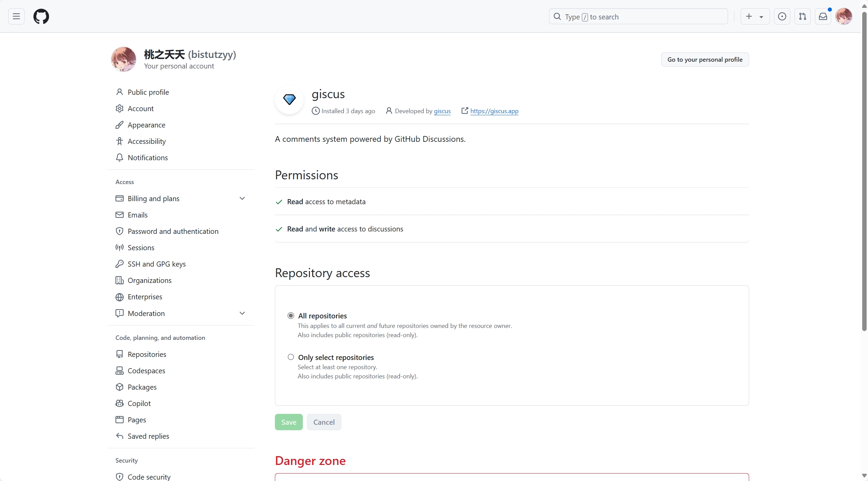Image resolution: width=868 pixels, height=481 pixels.
Task: Click the Billing and plans label
Action: [154, 198]
